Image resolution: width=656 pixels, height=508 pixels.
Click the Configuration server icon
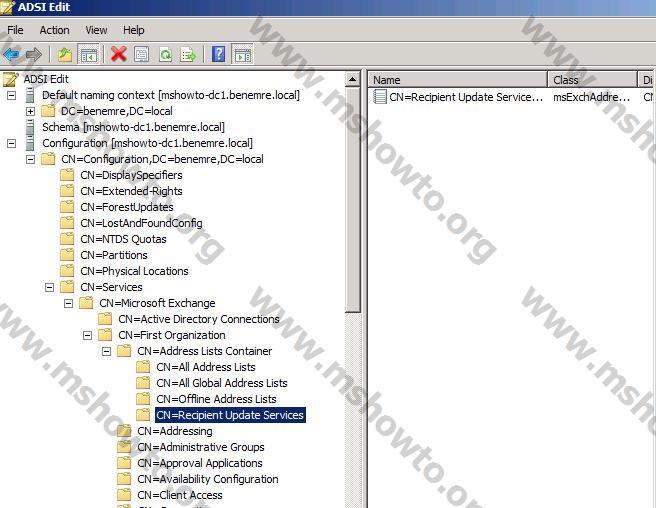(x=30, y=143)
